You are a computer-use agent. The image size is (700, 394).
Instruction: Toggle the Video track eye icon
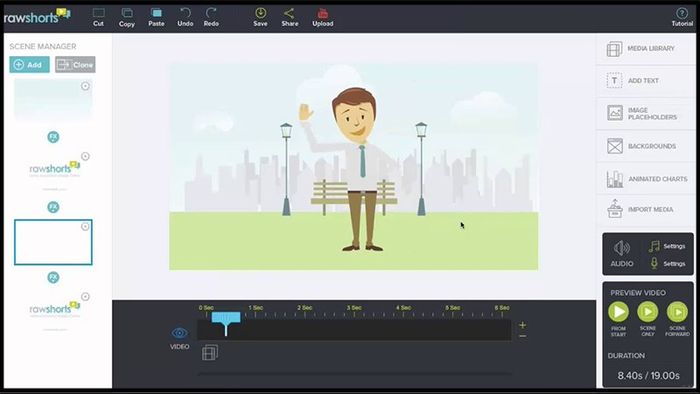tap(179, 333)
